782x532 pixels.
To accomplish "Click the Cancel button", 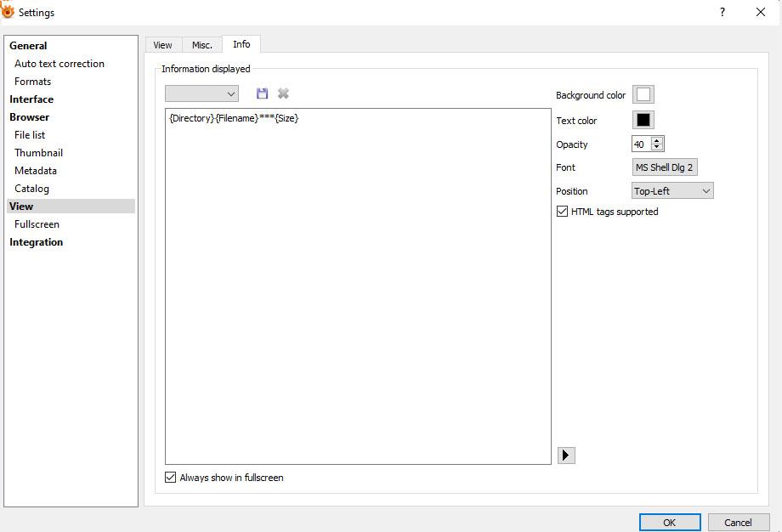I will click(x=739, y=523).
